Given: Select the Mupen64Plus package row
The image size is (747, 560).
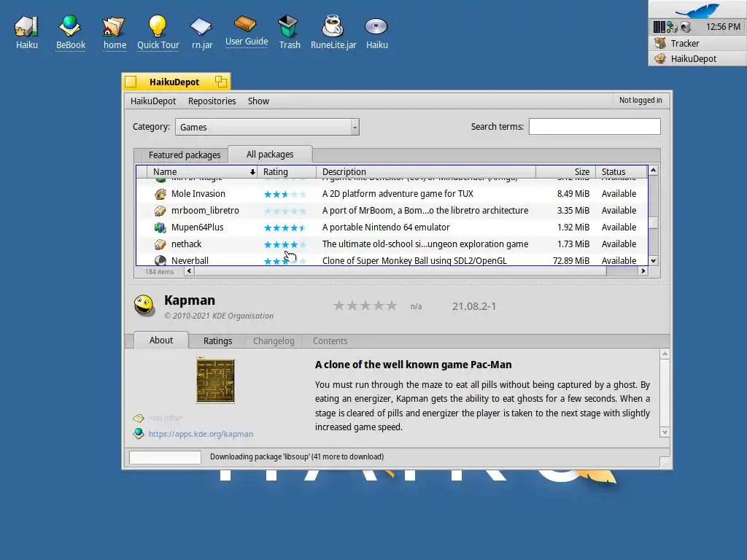Looking at the screenshot, I should point(392,227).
